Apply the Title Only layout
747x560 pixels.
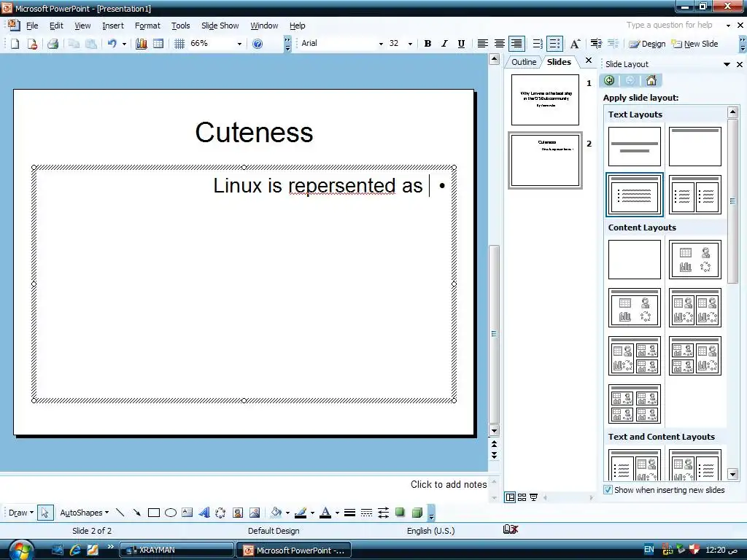coord(695,146)
